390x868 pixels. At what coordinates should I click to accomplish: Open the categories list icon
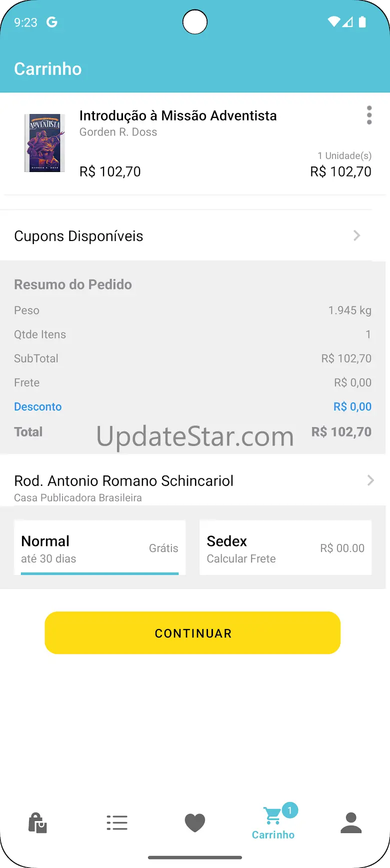117,822
